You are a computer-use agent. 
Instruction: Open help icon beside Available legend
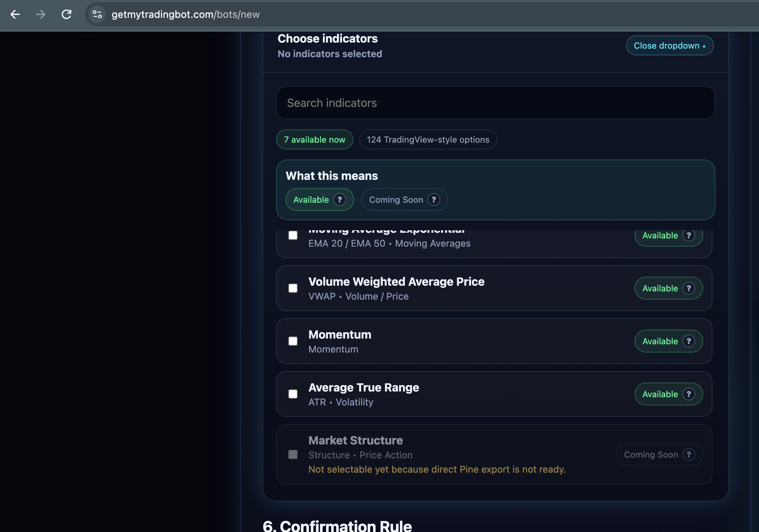(x=340, y=199)
